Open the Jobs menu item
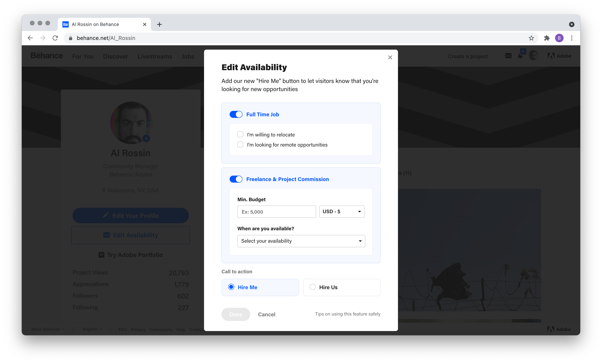 pos(188,56)
